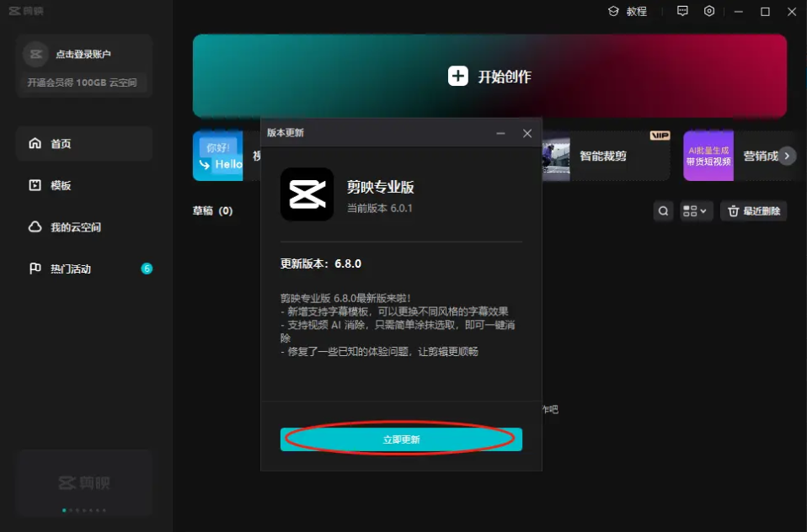Click 点击登录账户 to log in
The image size is (807, 532).
click(83, 54)
